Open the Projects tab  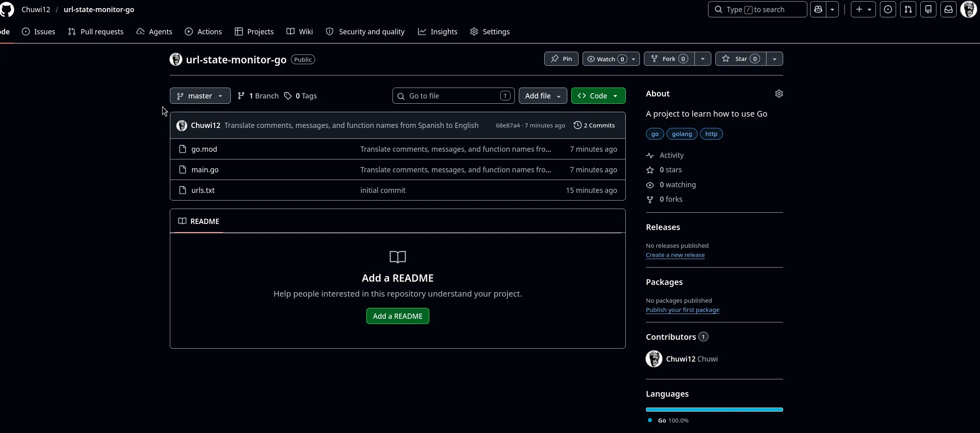[254, 31]
